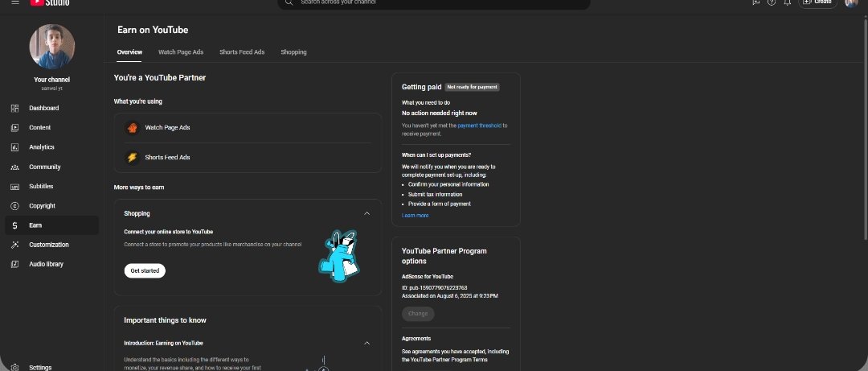The height and width of the screenshot is (371, 868).
Task: Click "Submit tax information" bullet
Action: (435, 195)
